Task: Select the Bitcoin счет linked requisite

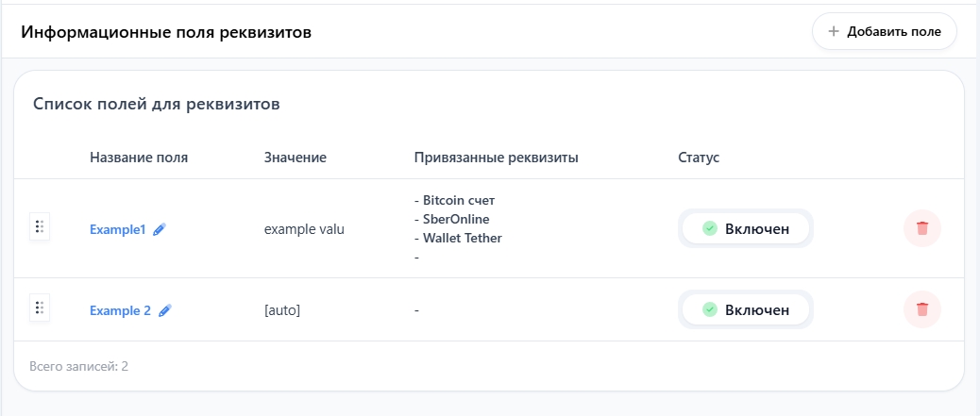Action: pos(459,201)
